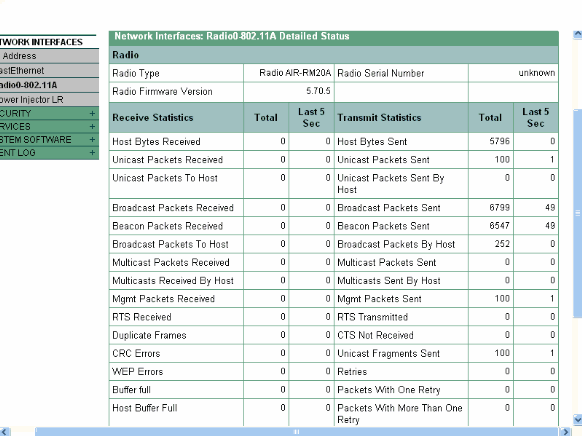Click the Unicast Packets Received label
Image resolution: width=582 pixels, height=436 pixels.
(x=167, y=160)
